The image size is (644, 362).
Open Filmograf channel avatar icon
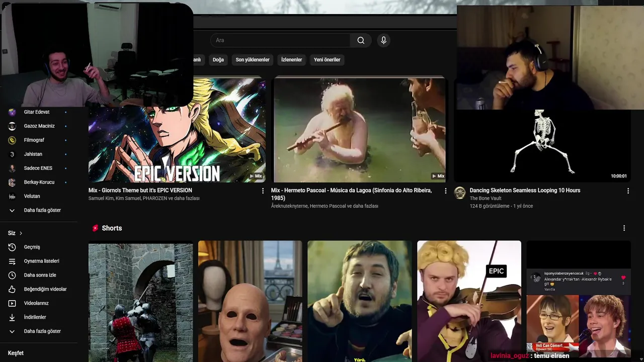[12, 140]
